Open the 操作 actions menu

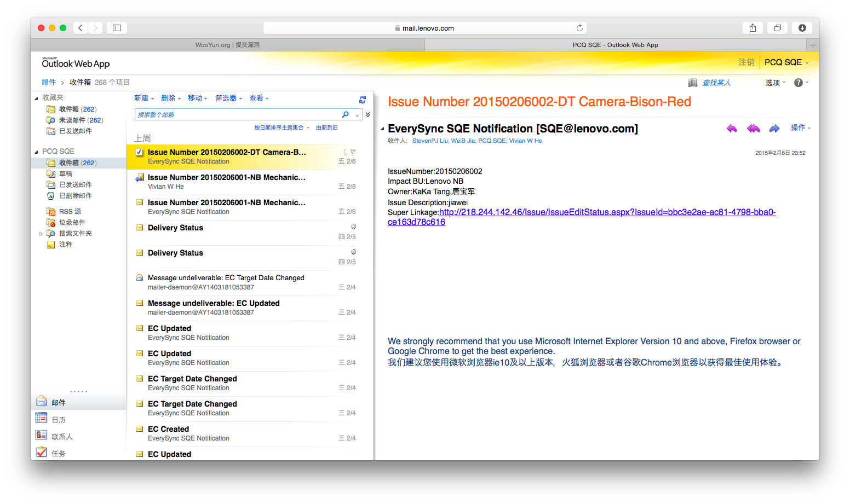coord(800,128)
